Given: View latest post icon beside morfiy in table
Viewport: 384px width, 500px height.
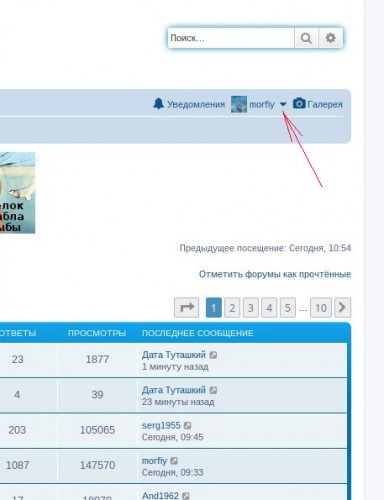Looking at the screenshot, I should click(x=174, y=461).
